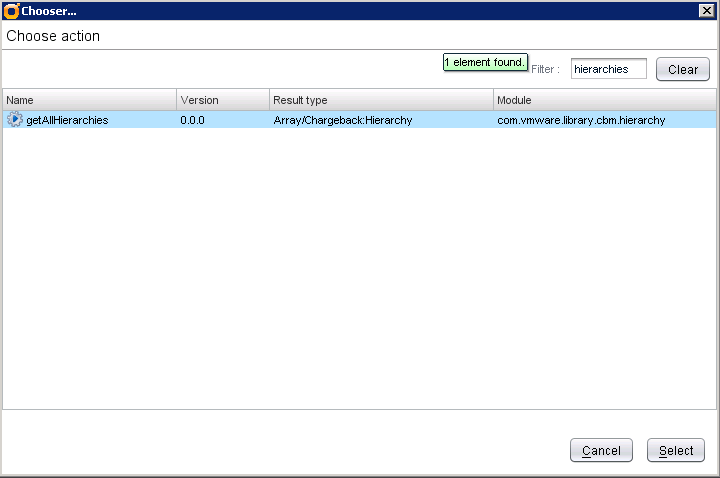
Task: Click the '1 element found.' tooltip
Action: tap(485, 62)
